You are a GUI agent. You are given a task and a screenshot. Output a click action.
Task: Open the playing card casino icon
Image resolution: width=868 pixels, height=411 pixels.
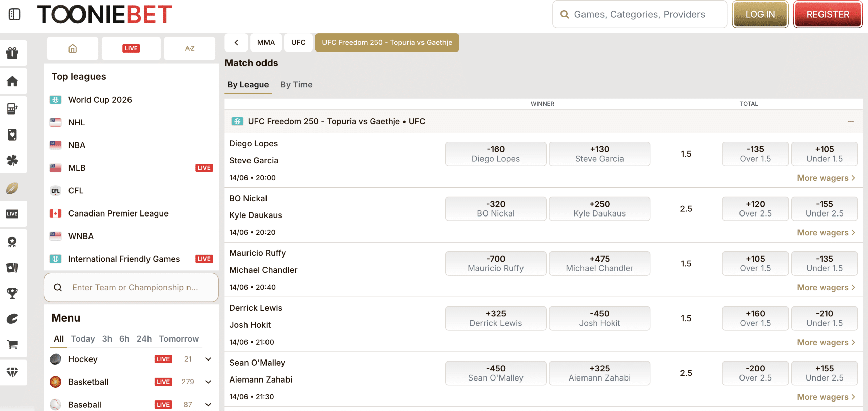[x=13, y=135]
